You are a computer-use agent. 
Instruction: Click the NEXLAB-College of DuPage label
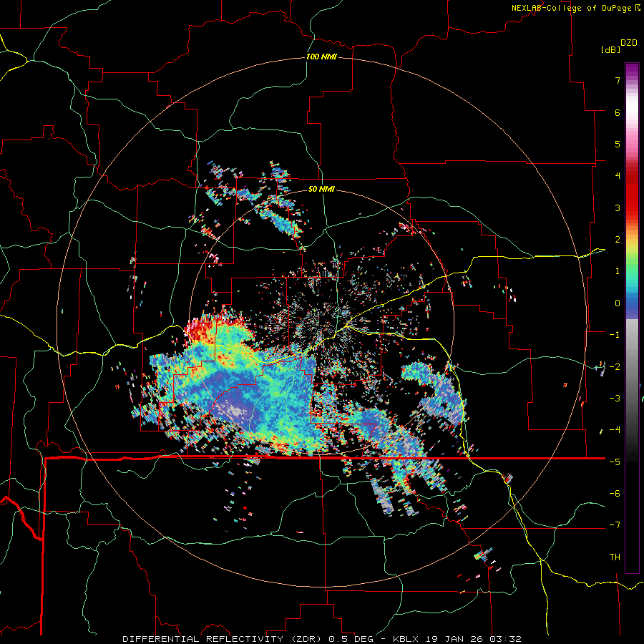point(575,8)
